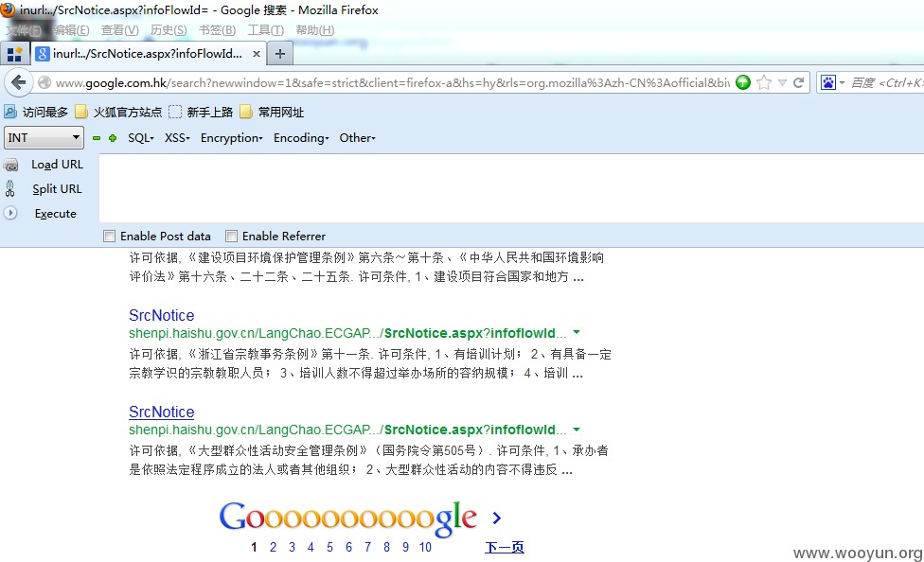Open the SrcNotice result about 浙江省宗教事务条例

tap(162, 315)
